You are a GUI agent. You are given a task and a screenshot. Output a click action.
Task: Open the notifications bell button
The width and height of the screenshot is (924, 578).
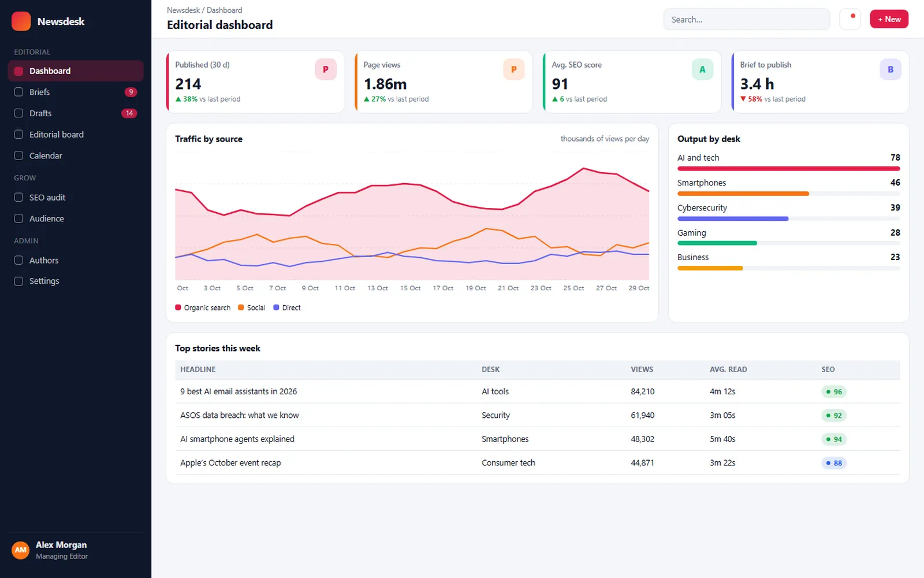point(850,19)
